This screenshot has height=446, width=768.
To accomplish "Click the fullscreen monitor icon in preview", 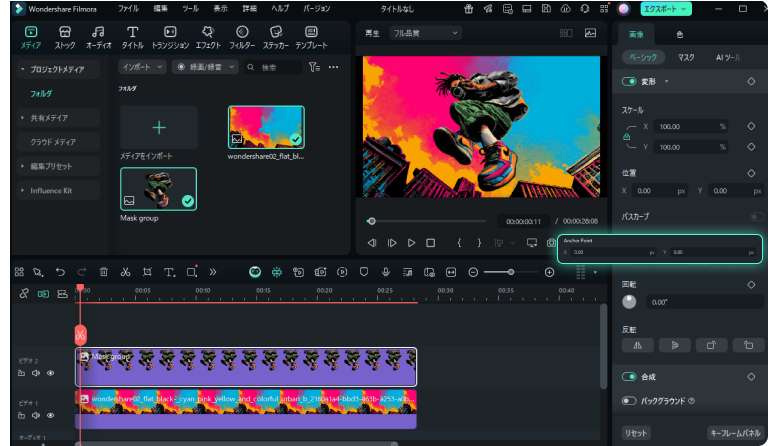I will [531, 243].
